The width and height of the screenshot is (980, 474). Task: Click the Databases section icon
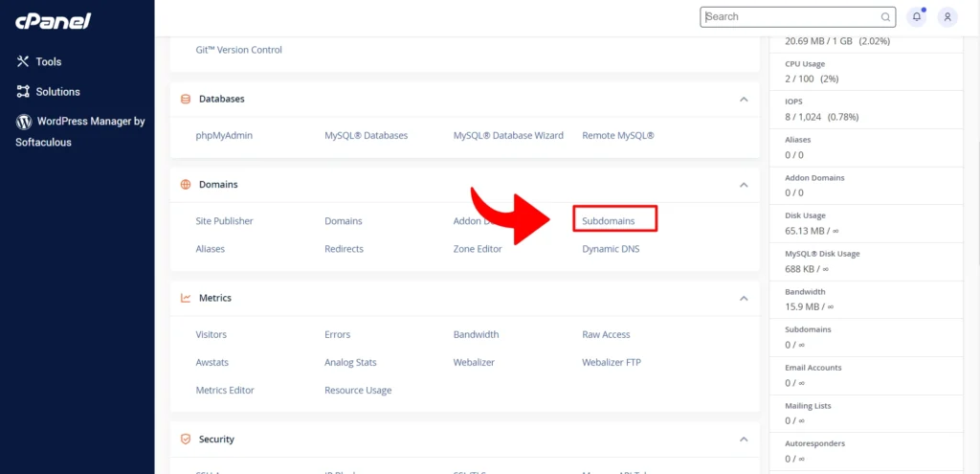click(186, 99)
